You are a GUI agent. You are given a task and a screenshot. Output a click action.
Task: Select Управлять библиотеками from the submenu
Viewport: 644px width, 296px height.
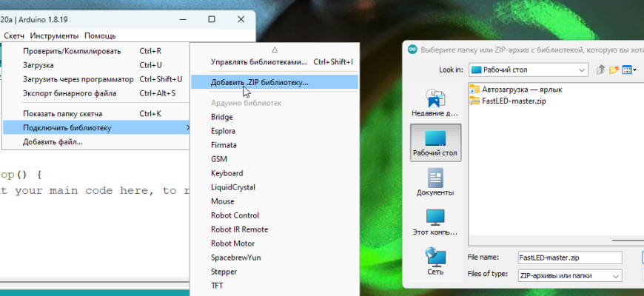(258, 62)
